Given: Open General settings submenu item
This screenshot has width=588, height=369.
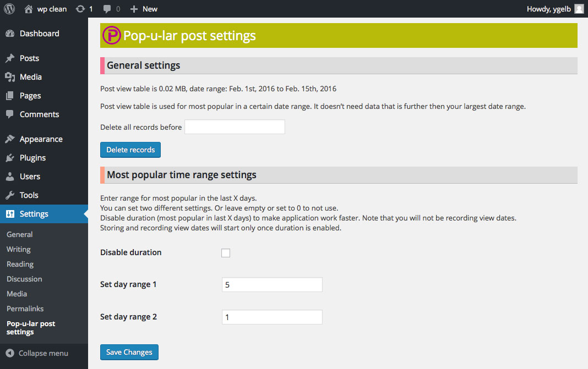Looking at the screenshot, I should 19,234.
